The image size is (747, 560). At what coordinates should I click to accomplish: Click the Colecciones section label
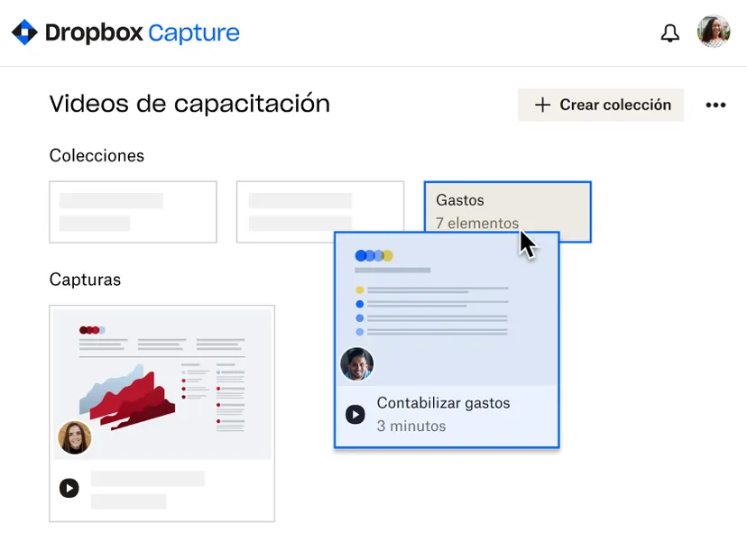tap(97, 156)
